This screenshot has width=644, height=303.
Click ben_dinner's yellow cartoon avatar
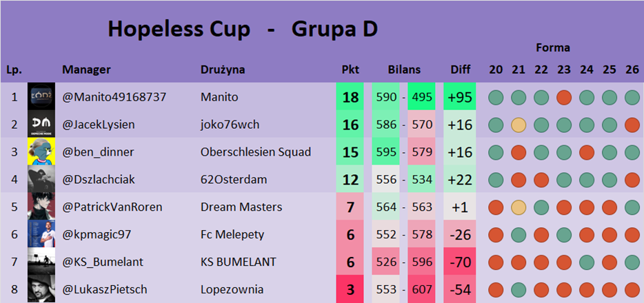tap(41, 152)
